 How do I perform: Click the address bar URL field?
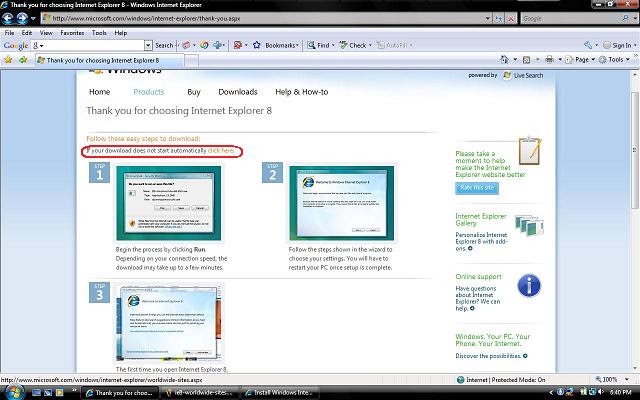(x=262, y=18)
